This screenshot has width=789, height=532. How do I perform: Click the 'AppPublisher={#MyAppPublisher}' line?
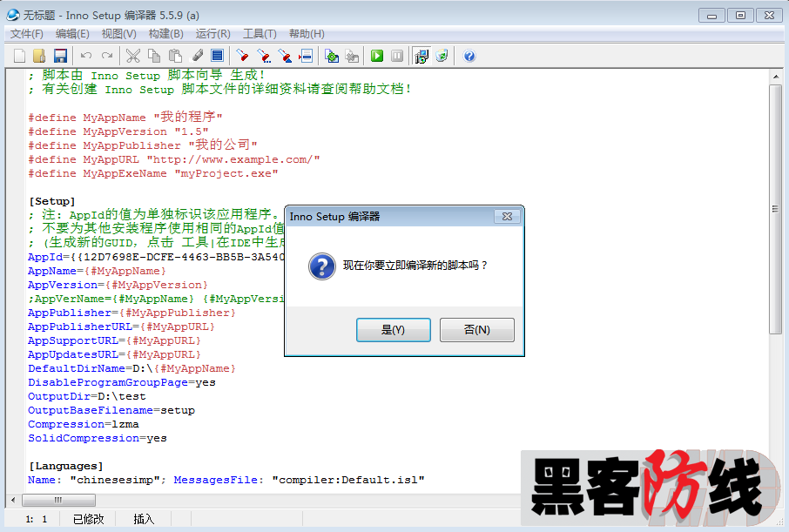(131, 313)
